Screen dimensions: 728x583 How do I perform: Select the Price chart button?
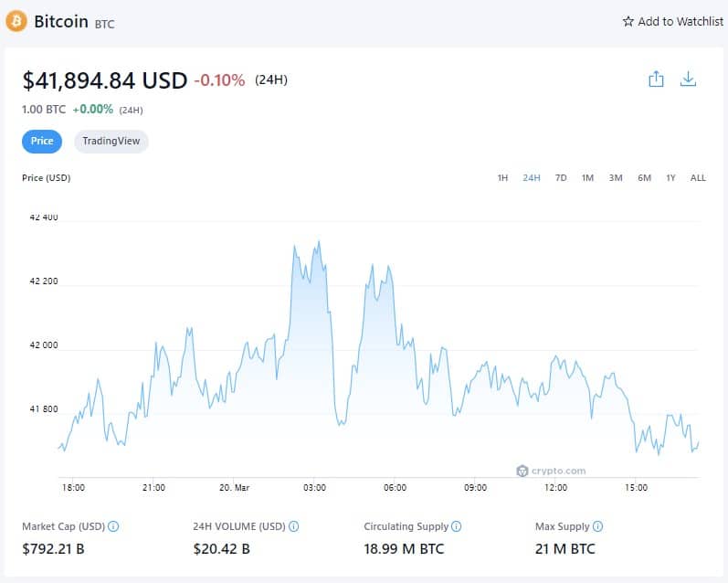pos(42,142)
